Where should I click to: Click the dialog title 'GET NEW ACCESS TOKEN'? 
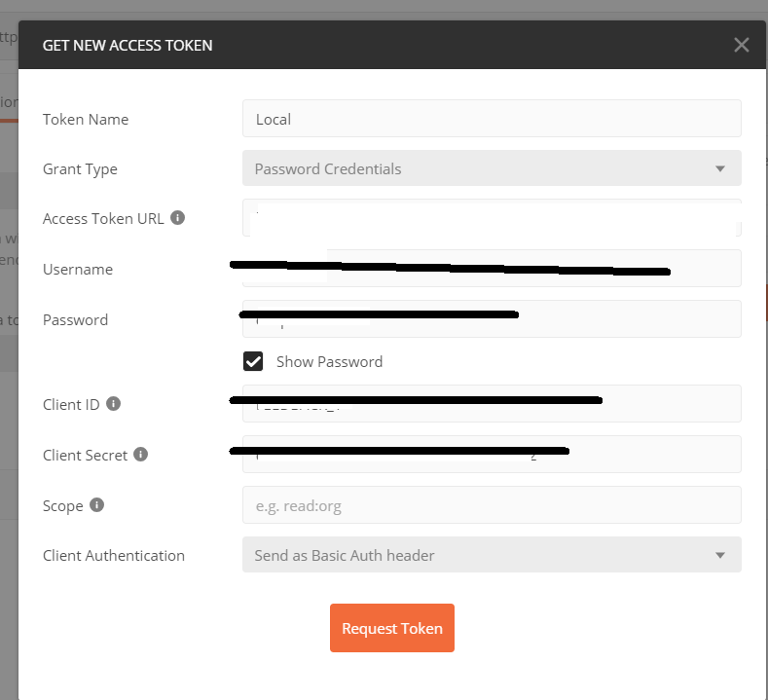[128, 45]
